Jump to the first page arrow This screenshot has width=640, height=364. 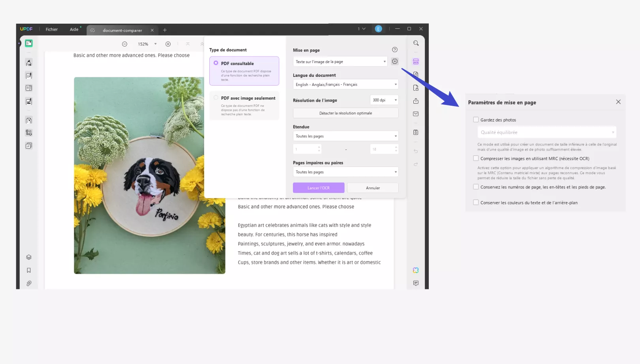tap(188, 44)
